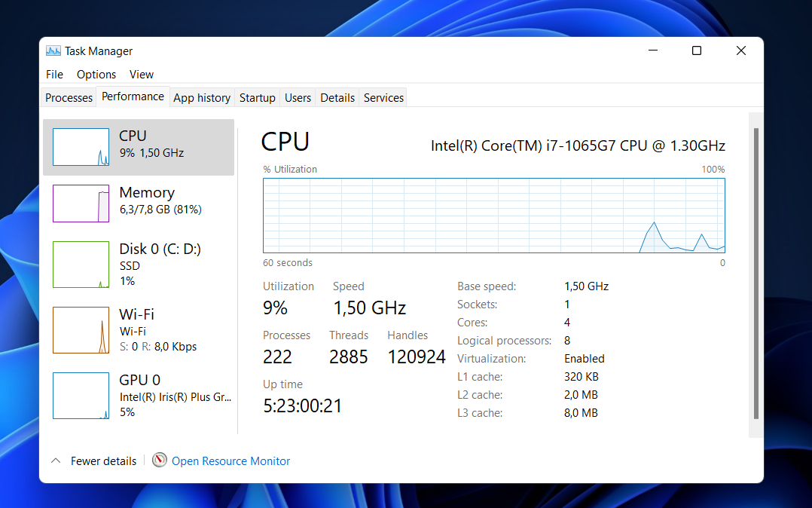Open the Details tab
812x508 pixels.
click(337, 97)
